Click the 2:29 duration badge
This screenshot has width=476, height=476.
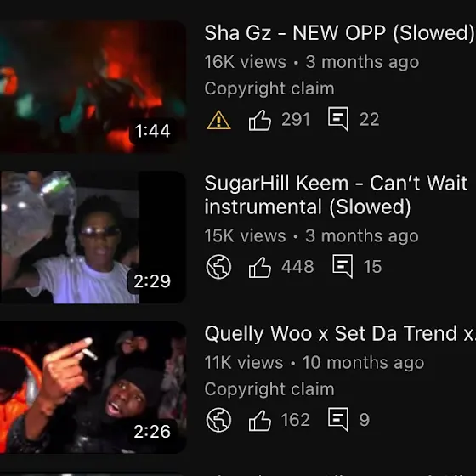(x=152, y=281)
